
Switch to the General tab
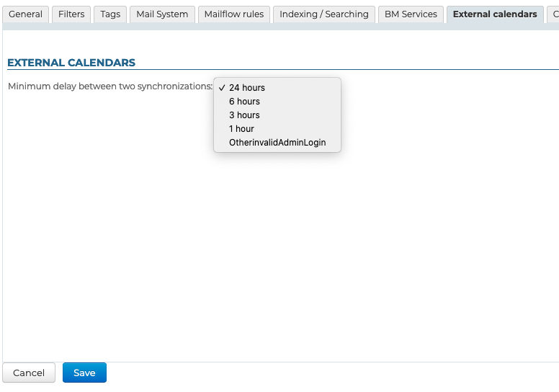(x=25, y=14)
